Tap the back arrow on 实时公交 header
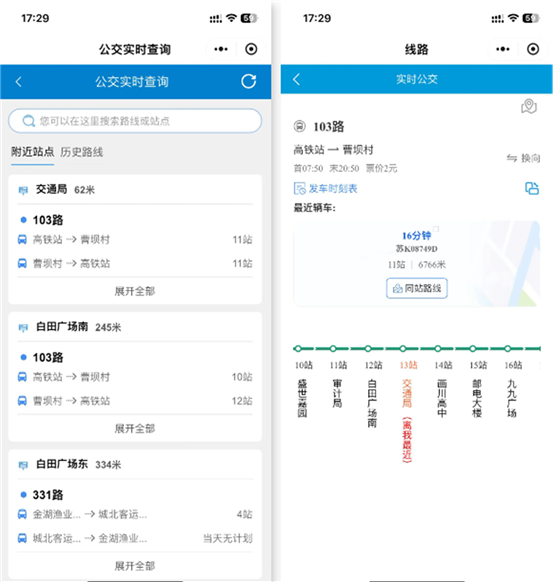This screenshot has height=582, width=553. (x=296, y=79)
